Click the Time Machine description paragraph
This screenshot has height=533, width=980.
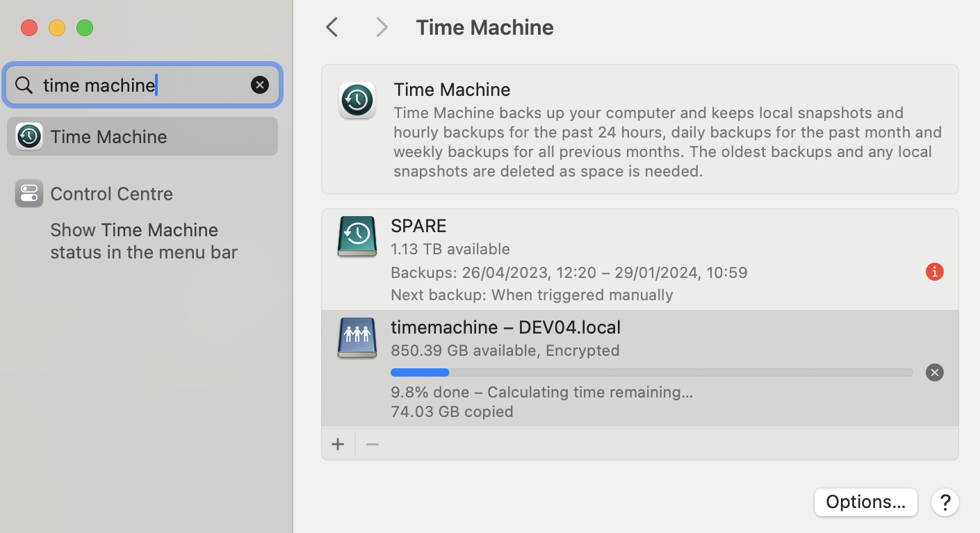coord(667,142)
